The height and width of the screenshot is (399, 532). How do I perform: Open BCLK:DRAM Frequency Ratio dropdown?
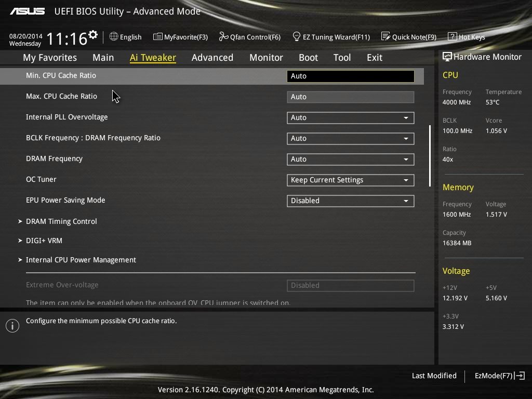(x=351, y=138)
